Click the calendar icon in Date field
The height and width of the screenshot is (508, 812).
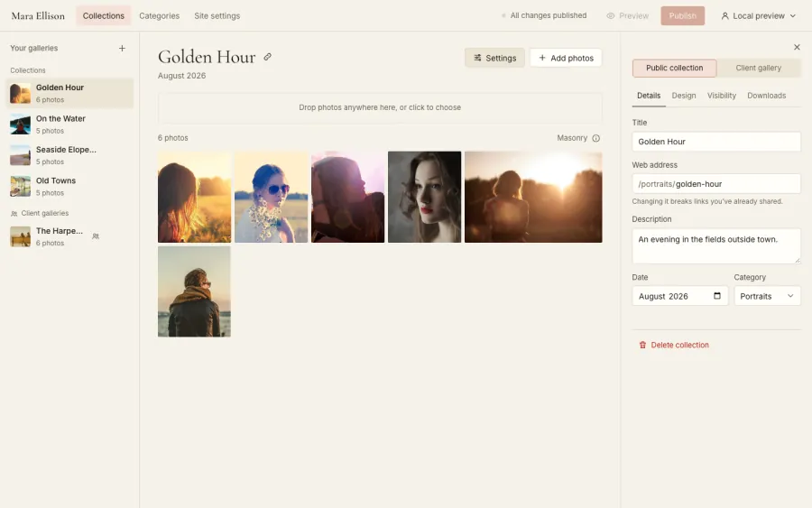[717, 296]
